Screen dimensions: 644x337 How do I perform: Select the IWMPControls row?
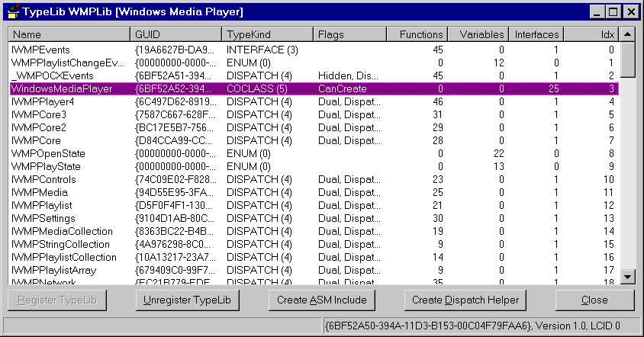click(314, 179)
